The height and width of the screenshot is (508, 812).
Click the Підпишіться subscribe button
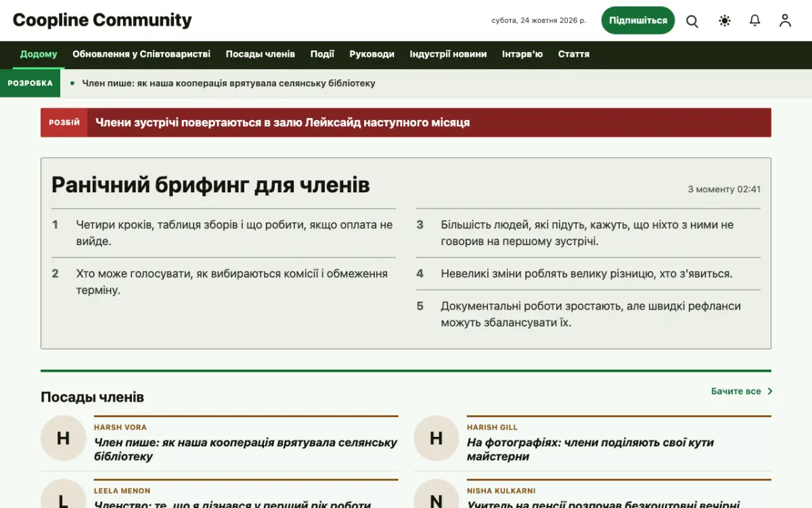(x=638, y=20)
